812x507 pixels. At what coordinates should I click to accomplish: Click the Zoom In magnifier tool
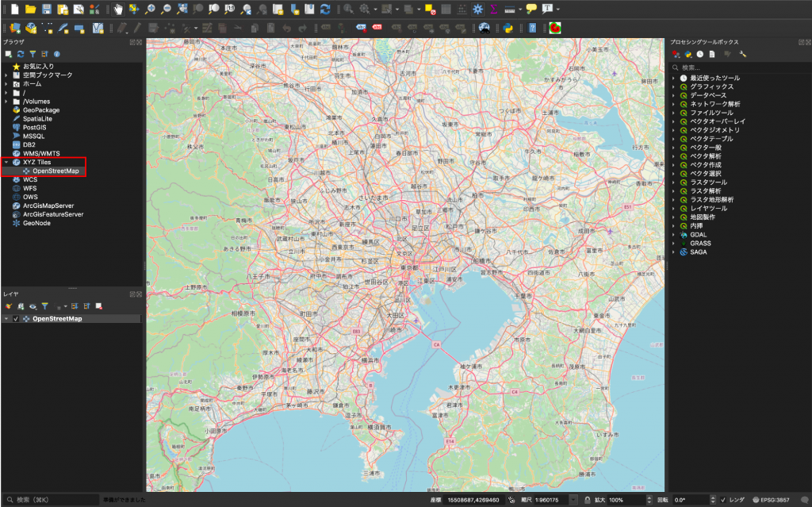[x=150, y=9]
